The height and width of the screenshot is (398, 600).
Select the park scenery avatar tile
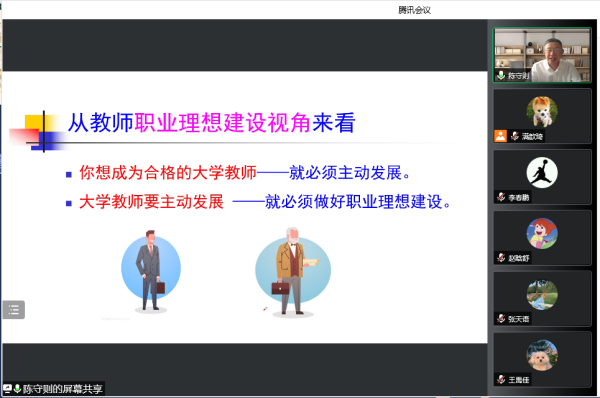pos(542,298)
